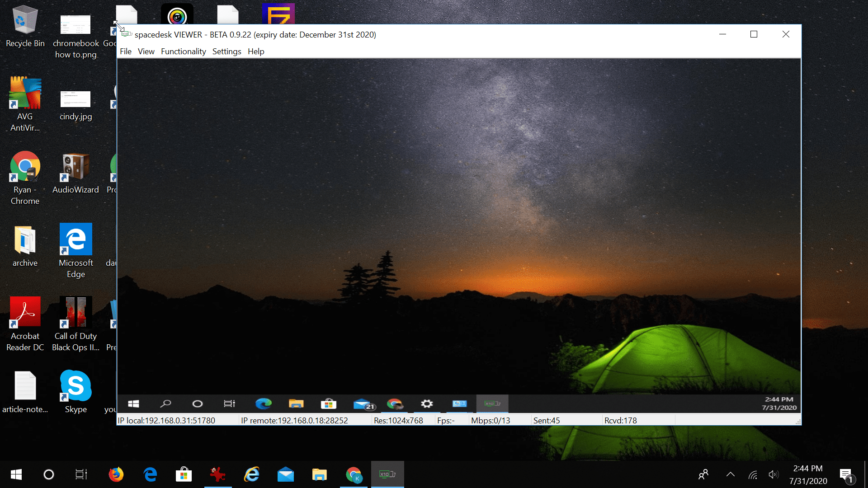868x488 pixels.
Task: Click the network connectivity icon in system tray
Action: (x=752, y=474)
